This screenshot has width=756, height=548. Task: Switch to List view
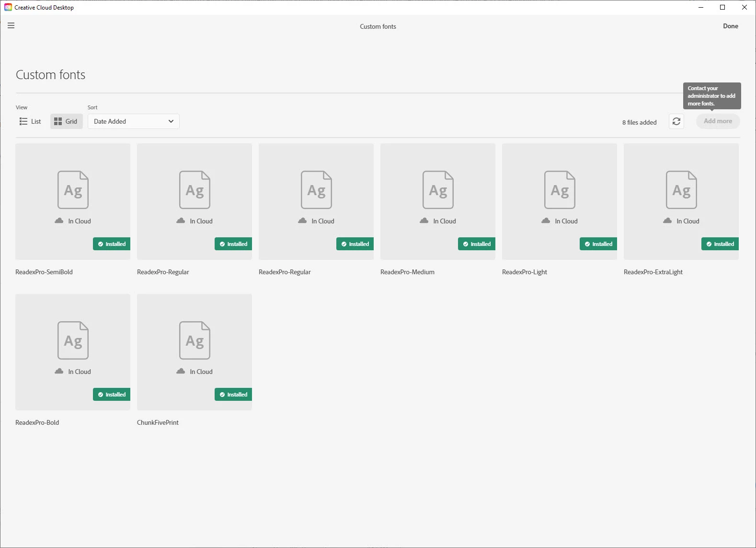30,121
